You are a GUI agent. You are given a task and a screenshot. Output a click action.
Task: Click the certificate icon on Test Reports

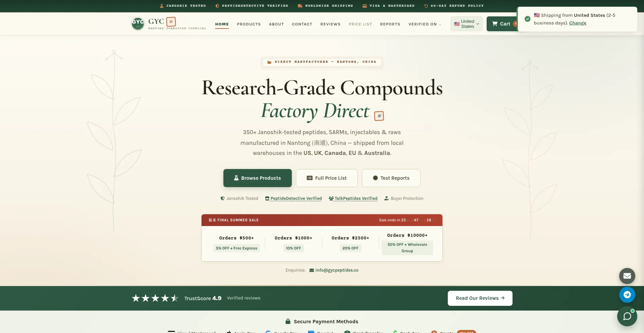pyautogui.click(x=375, y=178)
